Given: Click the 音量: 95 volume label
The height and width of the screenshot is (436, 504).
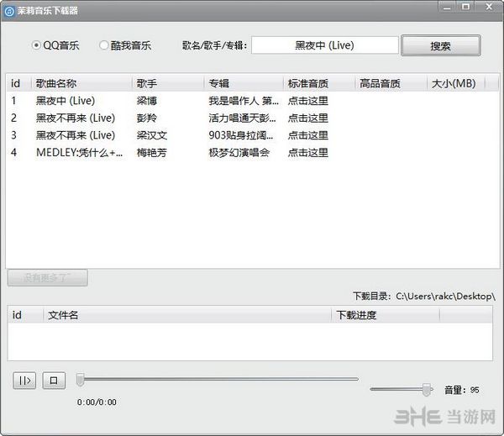Looking at the screenshot, I should 461,390.
